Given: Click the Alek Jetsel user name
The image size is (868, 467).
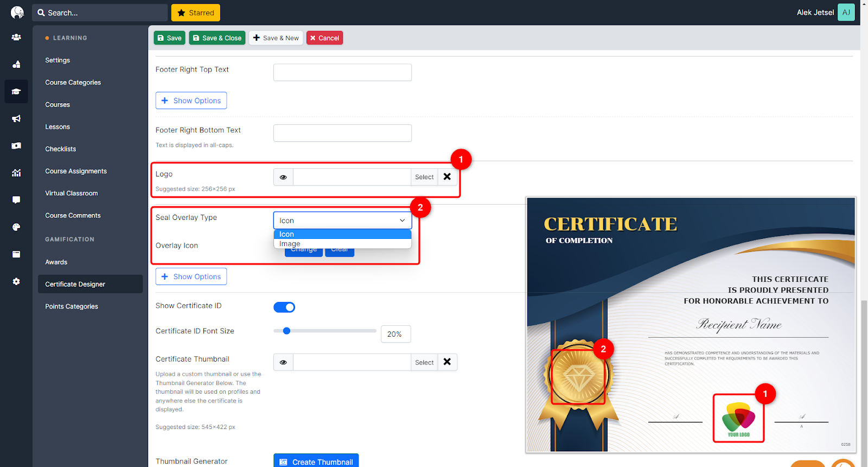Looking at the screenshot, I should click(x=815, y=12).
